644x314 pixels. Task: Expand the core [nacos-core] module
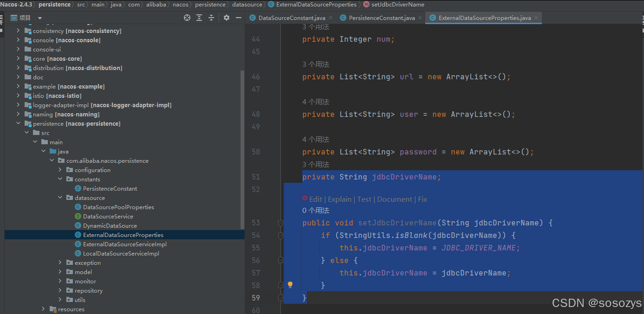click(19, 58)
